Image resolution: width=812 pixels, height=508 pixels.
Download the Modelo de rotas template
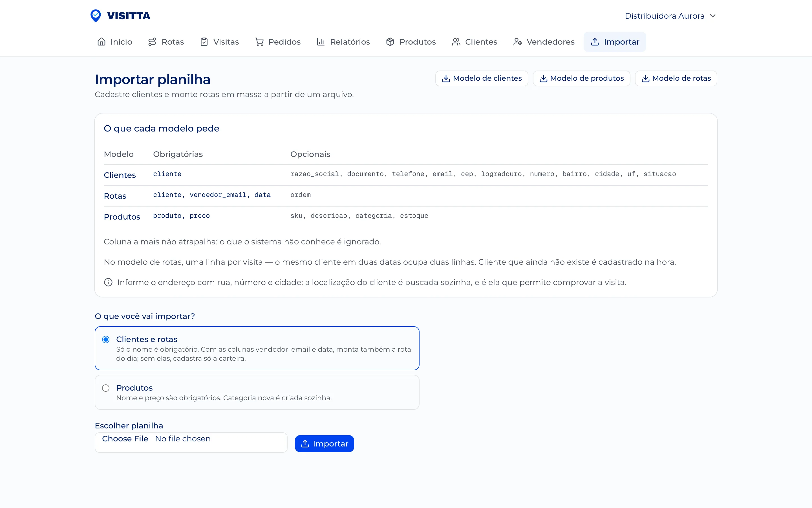(x=676, y=78)
